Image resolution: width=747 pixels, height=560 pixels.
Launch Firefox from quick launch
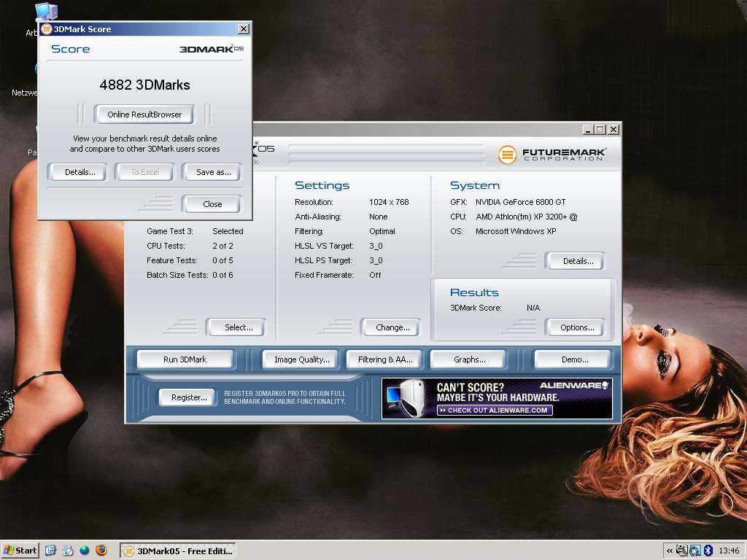click(101, 551)
